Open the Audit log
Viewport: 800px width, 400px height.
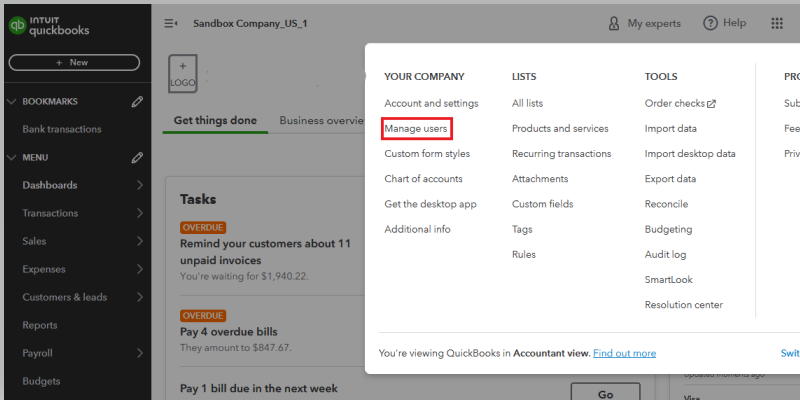tap(665, 254)
